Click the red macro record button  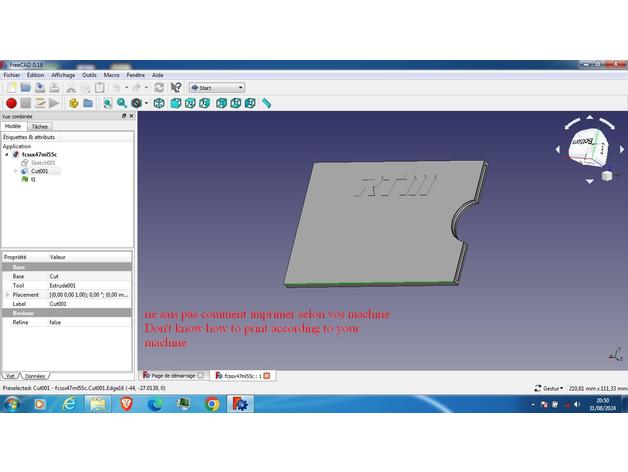pos(11,103)
